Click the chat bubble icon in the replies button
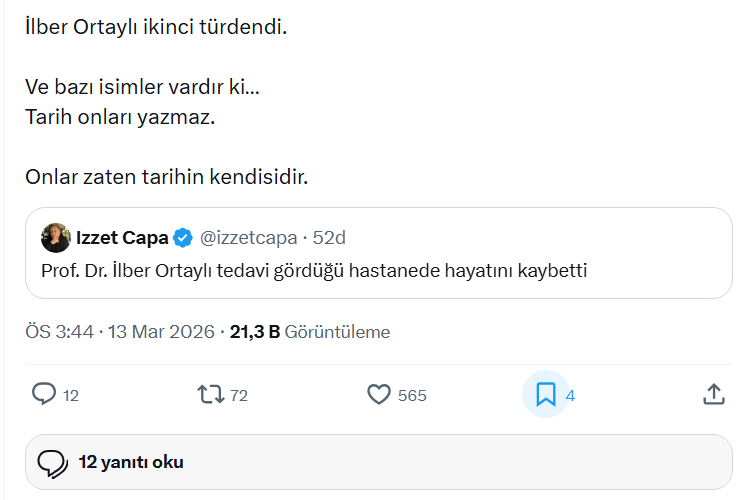 click(52, 462)
